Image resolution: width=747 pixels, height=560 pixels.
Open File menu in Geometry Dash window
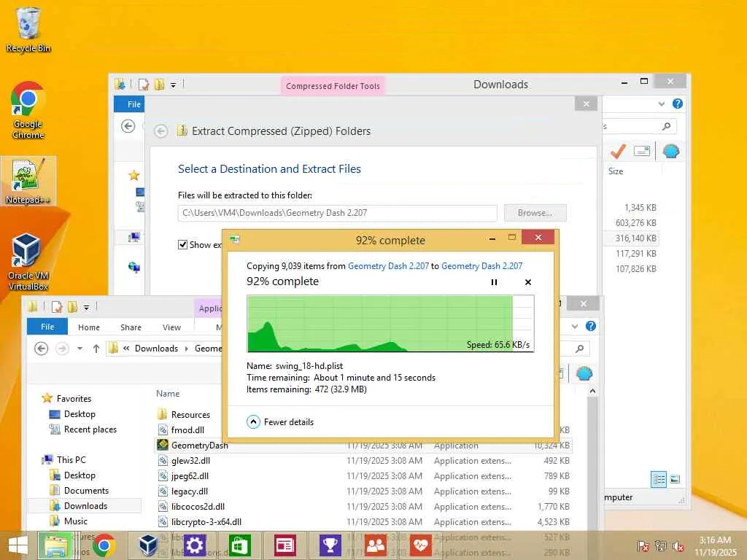[47, 327]
